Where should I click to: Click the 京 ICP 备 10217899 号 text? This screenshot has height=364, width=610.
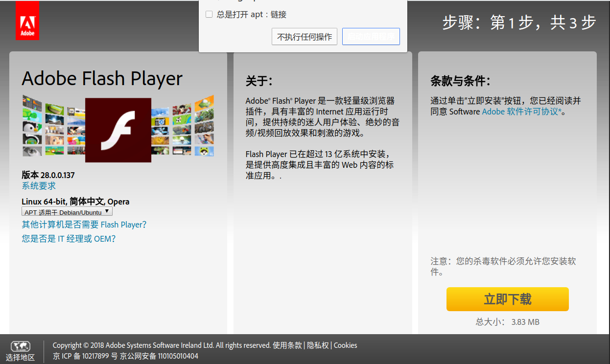[85, 356]
